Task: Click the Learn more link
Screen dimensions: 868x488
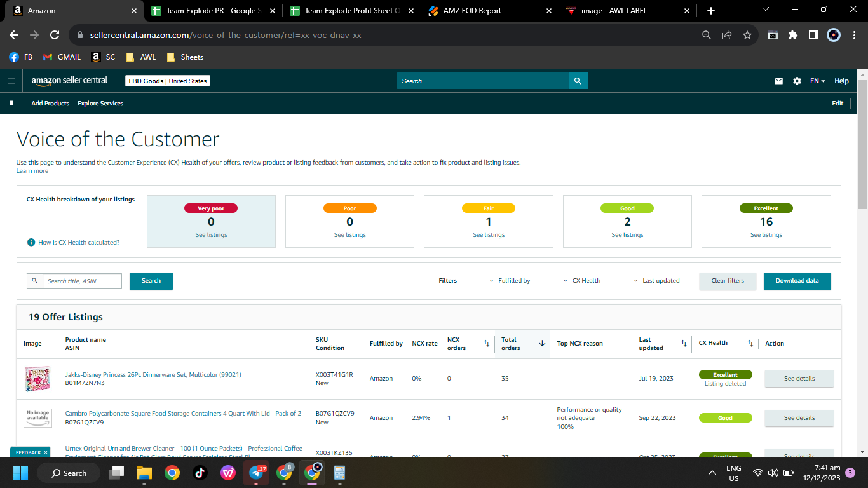Action: [32, 171]
